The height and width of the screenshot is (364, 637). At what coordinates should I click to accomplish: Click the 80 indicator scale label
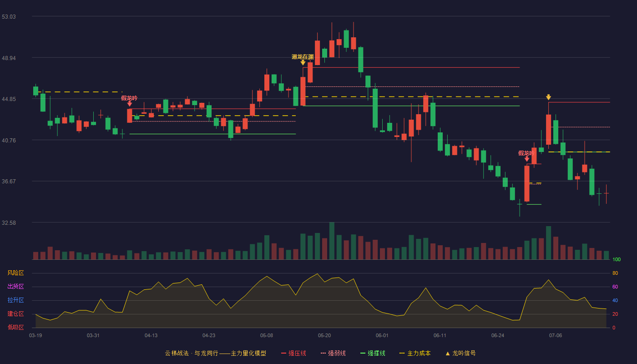coord(615,273)
